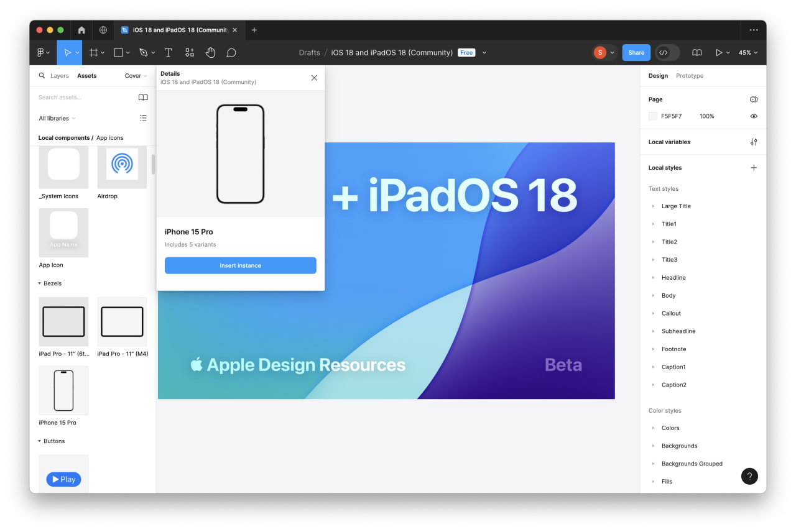Toggle page visibility eye icon
The width and height of the screenshot is (796, 532).
(754, 116)
